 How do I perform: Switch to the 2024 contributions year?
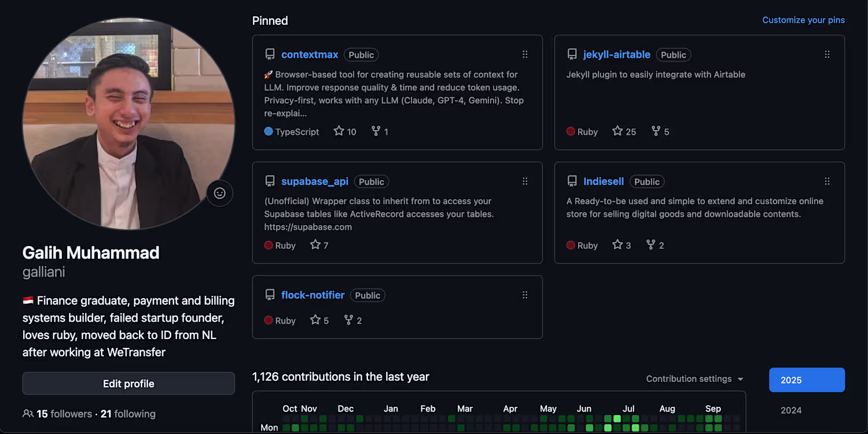(791, 410)
